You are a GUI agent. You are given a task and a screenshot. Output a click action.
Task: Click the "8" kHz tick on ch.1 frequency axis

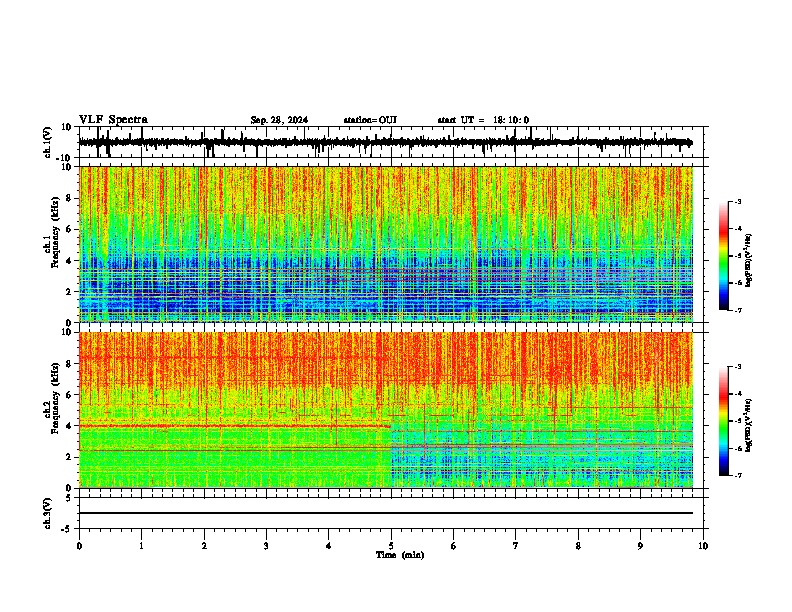(70, 198)
